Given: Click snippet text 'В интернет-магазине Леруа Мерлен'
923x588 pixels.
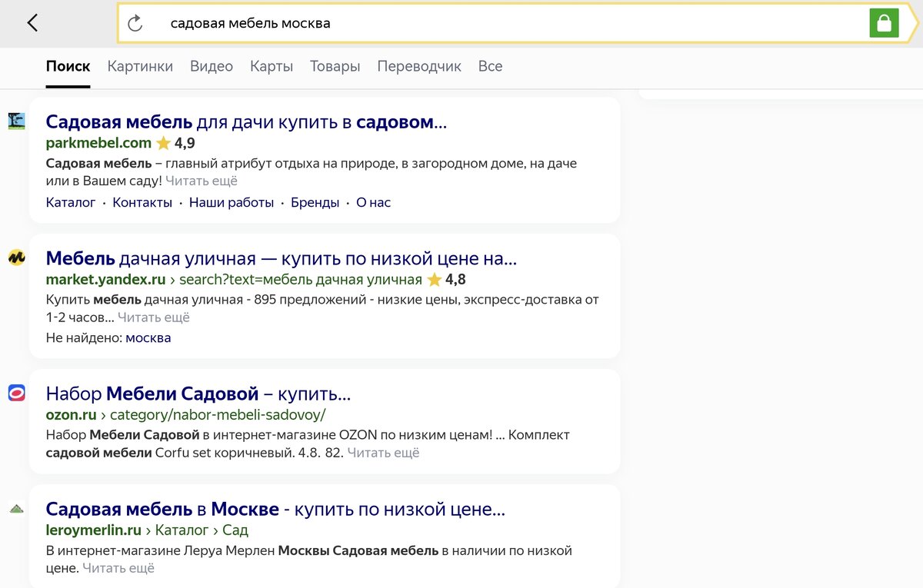Looking at the screenshot, I should tap(160, 551).
